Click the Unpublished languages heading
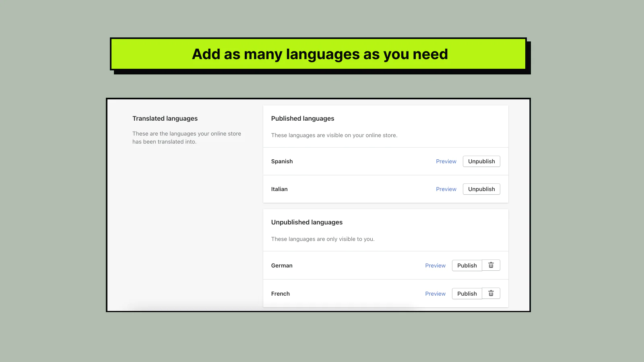Image resolution: width=644 pixels, height=362 pixels. 307,222
